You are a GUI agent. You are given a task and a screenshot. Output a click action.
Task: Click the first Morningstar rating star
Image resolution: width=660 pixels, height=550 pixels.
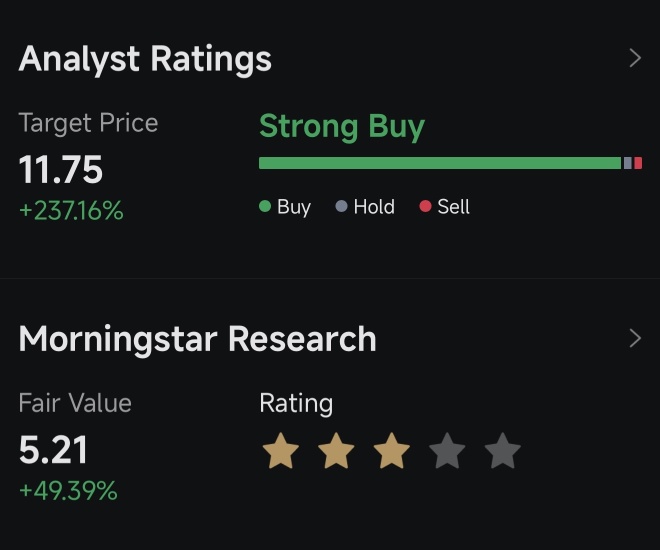coord(281,452)
